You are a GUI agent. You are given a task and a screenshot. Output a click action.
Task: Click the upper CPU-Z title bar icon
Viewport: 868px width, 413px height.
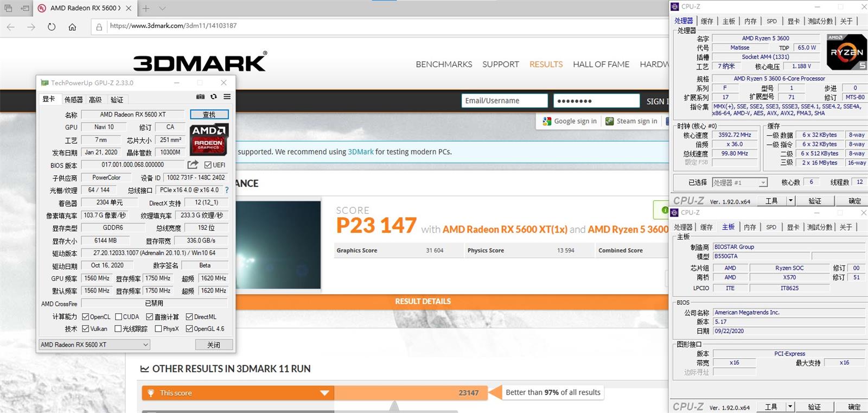(x=675, y=7)
